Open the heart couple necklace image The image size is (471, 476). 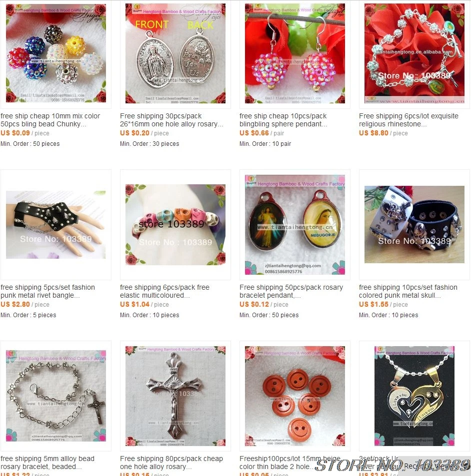click(x=414, y=396)
